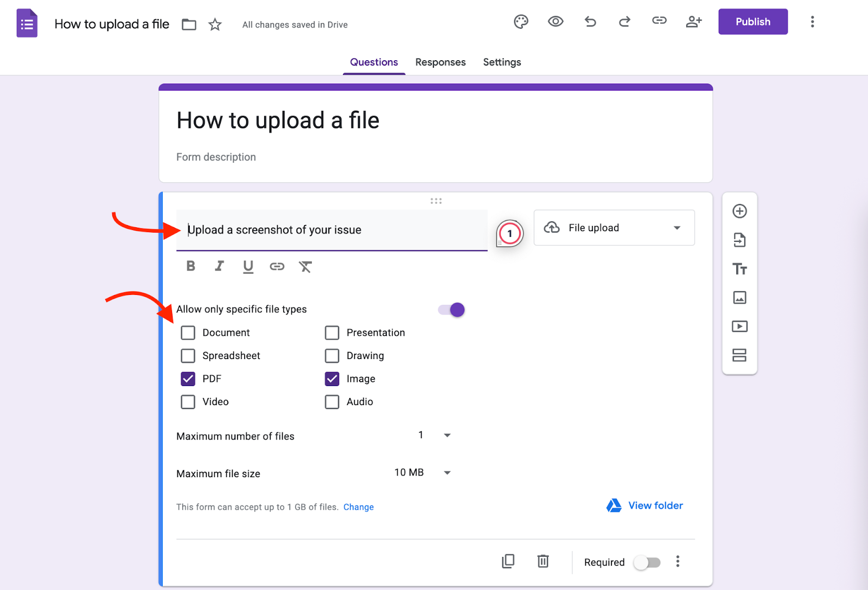This screenshot has height=590, width=868.
Task: Turn off Allow only specific file types
Action: coord(451,310)
